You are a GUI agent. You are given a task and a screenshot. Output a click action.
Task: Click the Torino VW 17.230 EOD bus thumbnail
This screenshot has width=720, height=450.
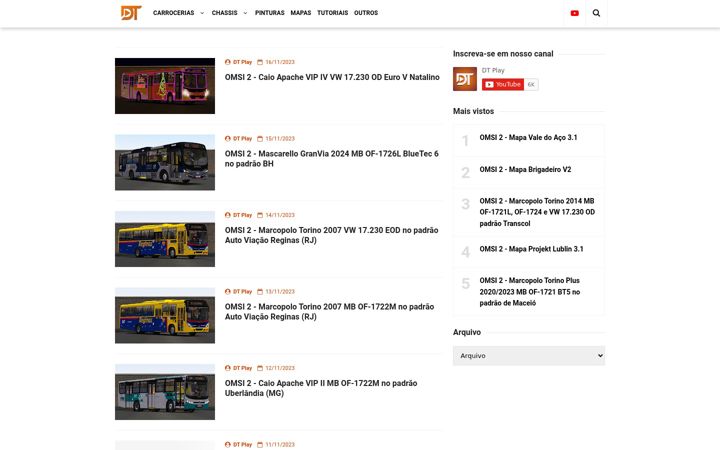[165, 239]
